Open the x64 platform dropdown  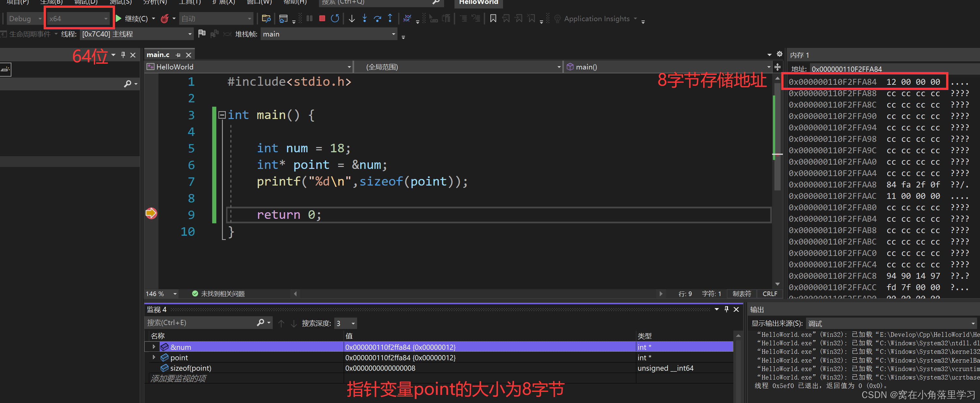pyautogui.click(x=79, y=18)
